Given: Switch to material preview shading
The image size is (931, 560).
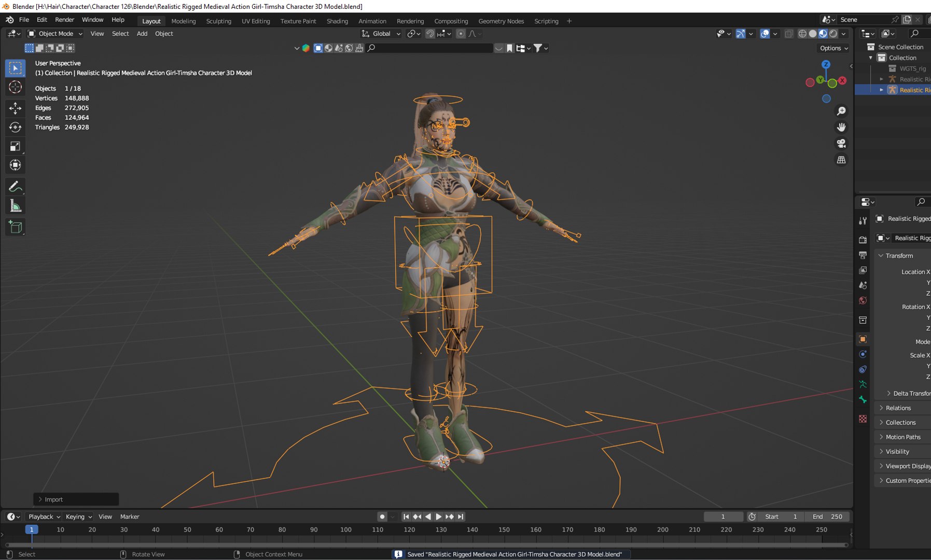Looking at the screenshot, I should tap(823, 34).
